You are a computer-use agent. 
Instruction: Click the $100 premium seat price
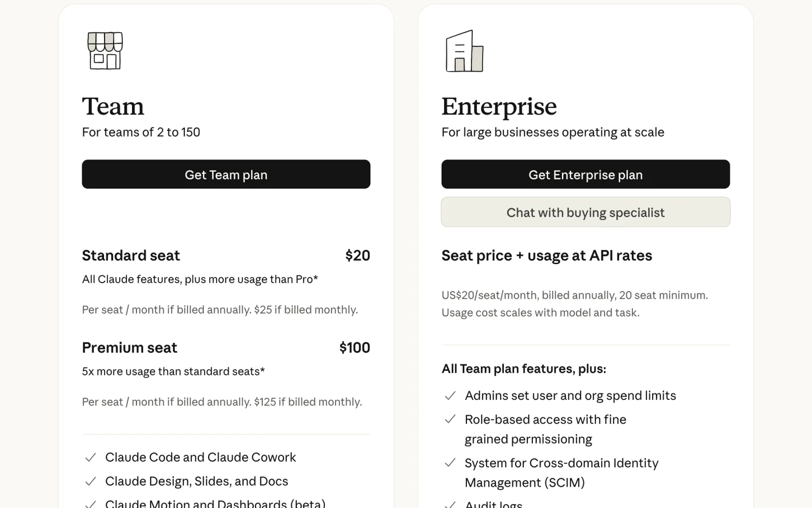(x=355, y=348)
